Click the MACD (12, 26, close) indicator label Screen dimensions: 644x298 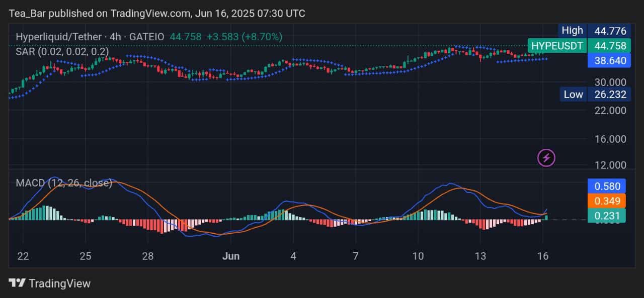(x=64, y=183)
